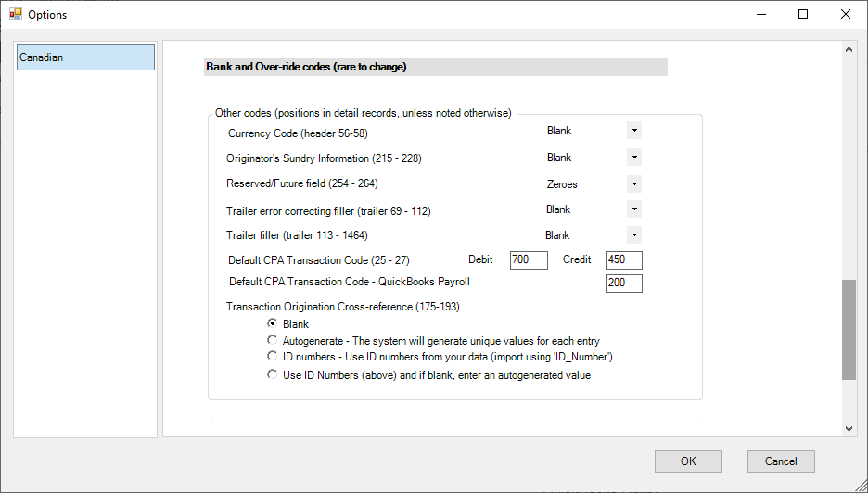Click the scrollbar up arrow
868x493 pixels.
coord(849,49)
